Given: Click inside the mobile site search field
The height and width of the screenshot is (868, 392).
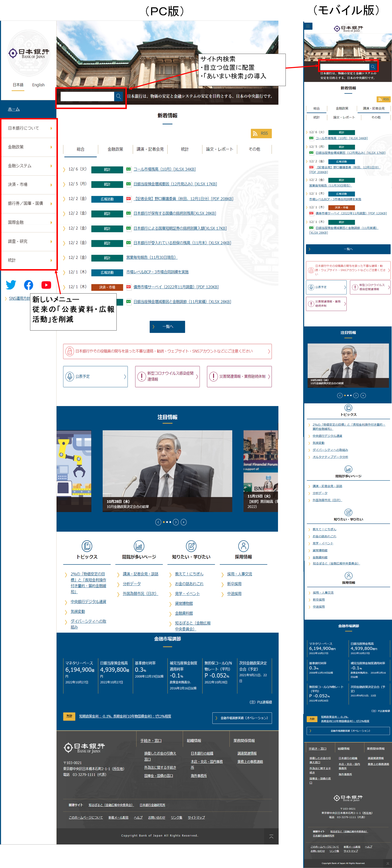Looking at the screenshot, I should 345,67.
